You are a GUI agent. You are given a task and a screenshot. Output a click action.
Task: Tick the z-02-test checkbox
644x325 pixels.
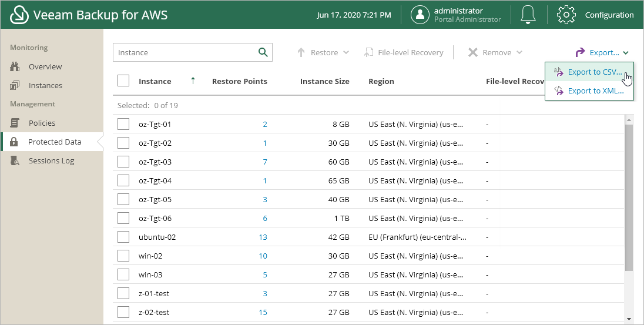(123, 312)
